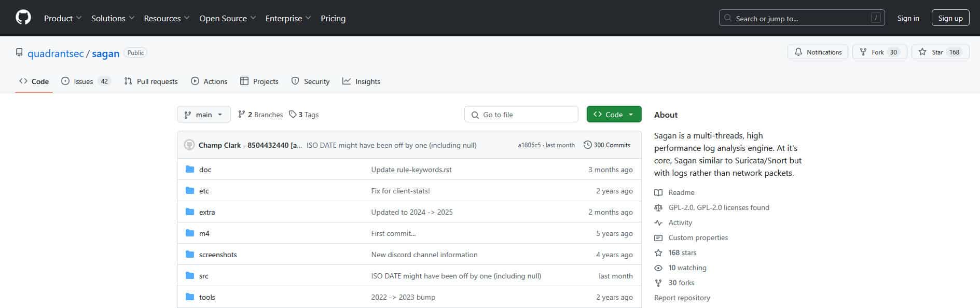
Task: Expand the Enterprise menu
Action: (x=288, y=18)
